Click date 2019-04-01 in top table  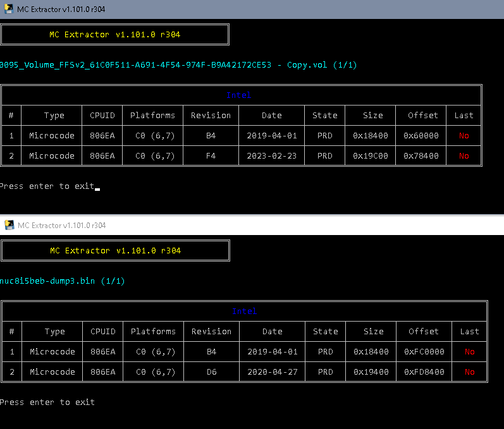(x=272, y=135)
